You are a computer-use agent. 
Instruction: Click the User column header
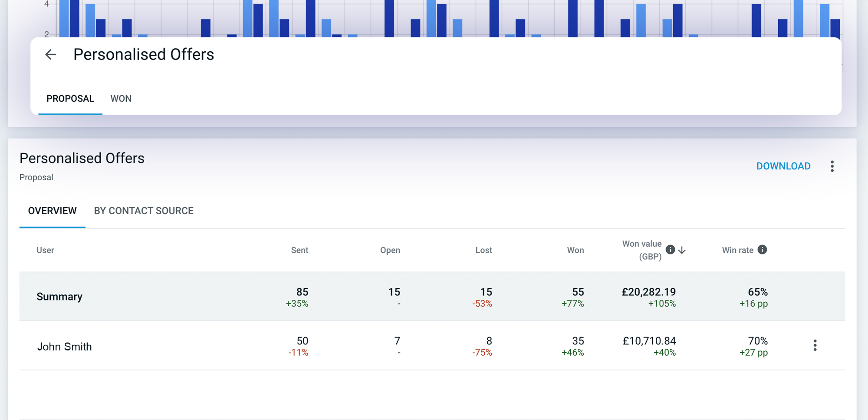[x=45, y=250]
